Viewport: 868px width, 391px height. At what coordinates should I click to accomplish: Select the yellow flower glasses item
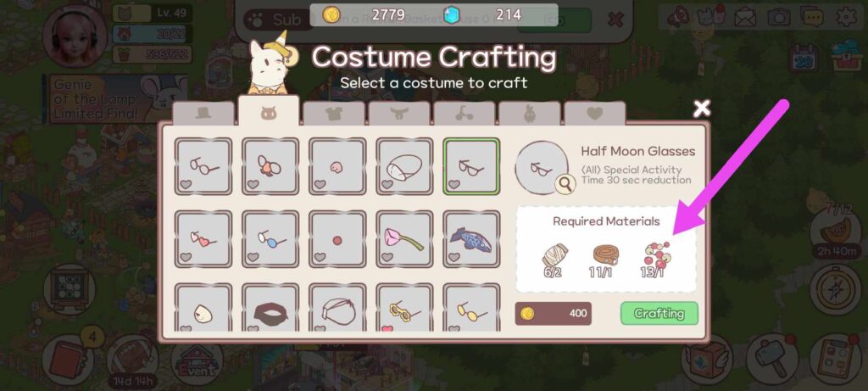click(404, 308)
